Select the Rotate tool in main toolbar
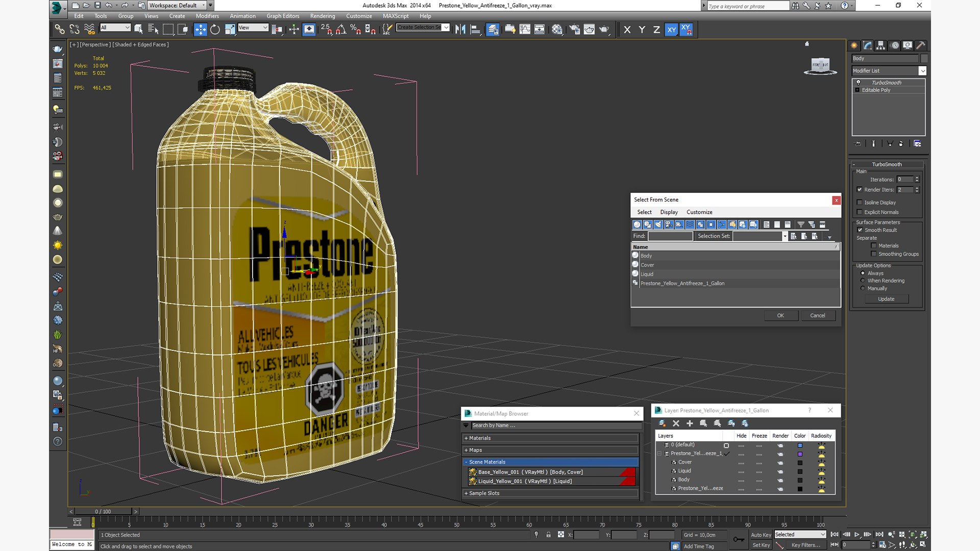This screenshot has height=551, width=980. click(215, 30)
